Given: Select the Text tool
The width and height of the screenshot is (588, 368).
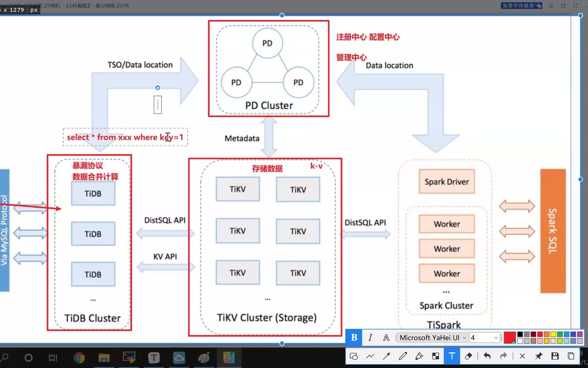Looking at the screenshot, I should point(452,356).
